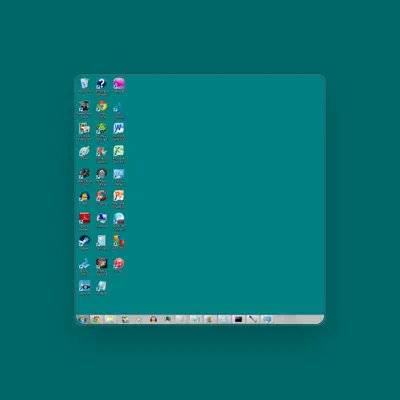This screenshot has height=400, width=400.
Task: Select the Microsoft PowerPoint desktop shortcut
Action: pos(119,196)
